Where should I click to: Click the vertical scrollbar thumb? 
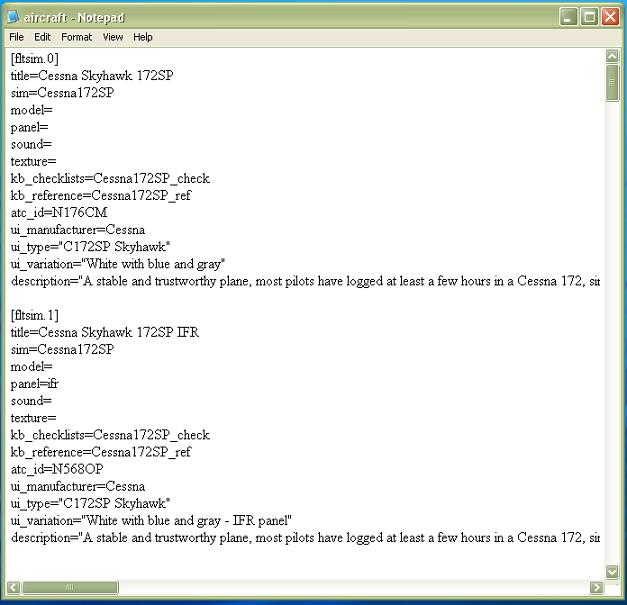[612, 83]
